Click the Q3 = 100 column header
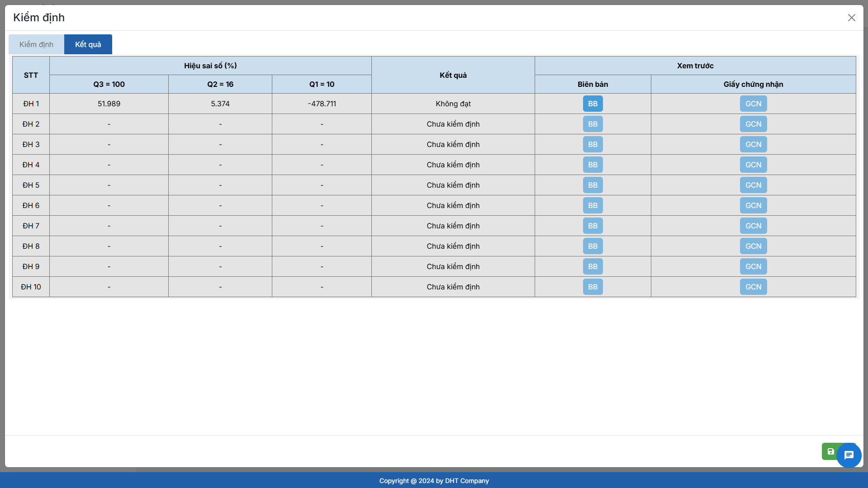The width and height of the screenshot is (868, 488). 109,84
